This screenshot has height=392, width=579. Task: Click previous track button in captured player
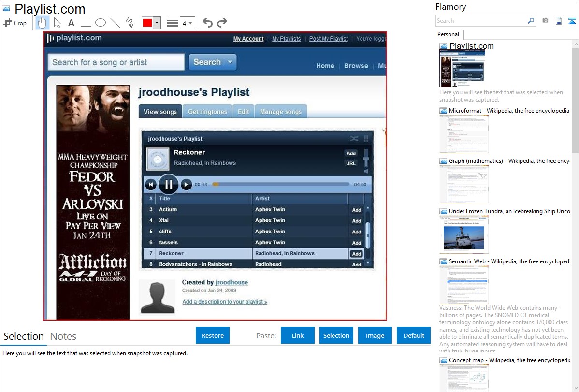(150, 184)
